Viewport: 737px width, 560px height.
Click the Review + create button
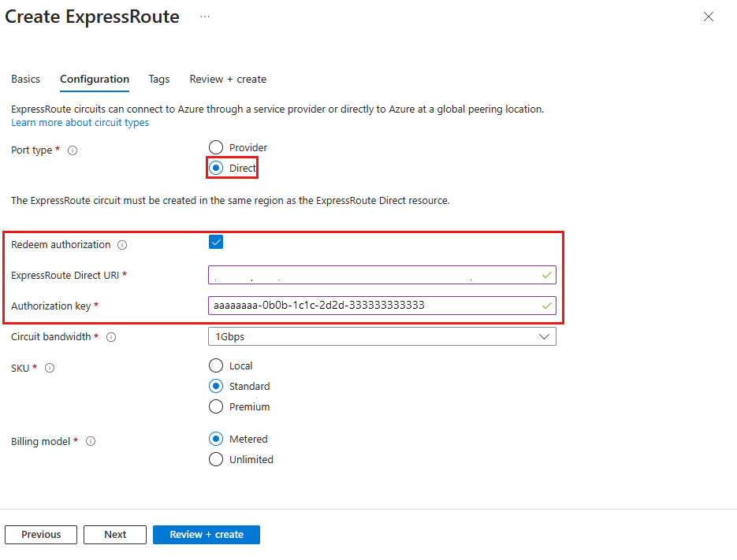point(206,534)
